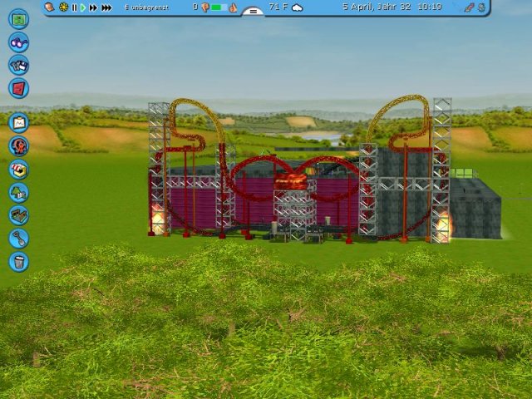532x399 pixels.
Task: Select the trash bin delete tool
Action: 18,262
